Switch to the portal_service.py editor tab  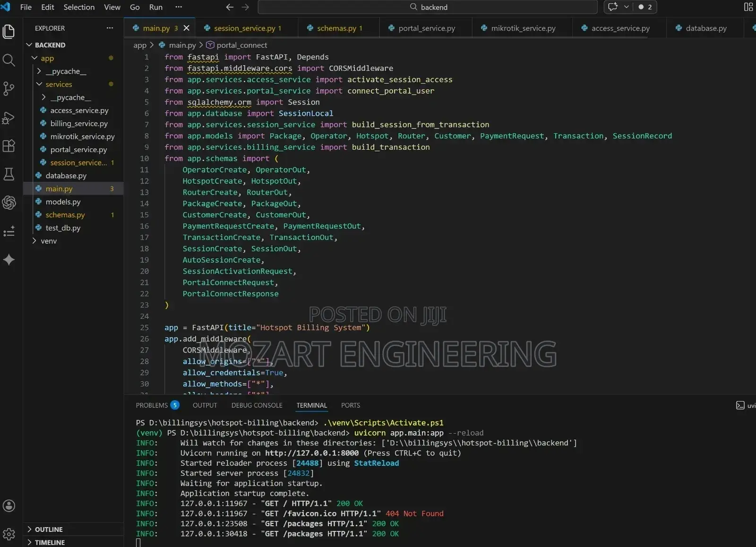426,28
